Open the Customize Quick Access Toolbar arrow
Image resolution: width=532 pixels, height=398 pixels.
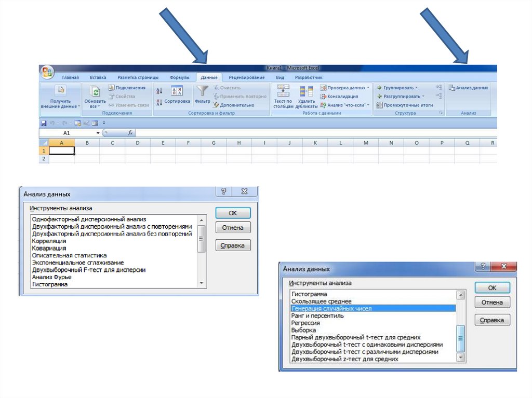[104, 123]
